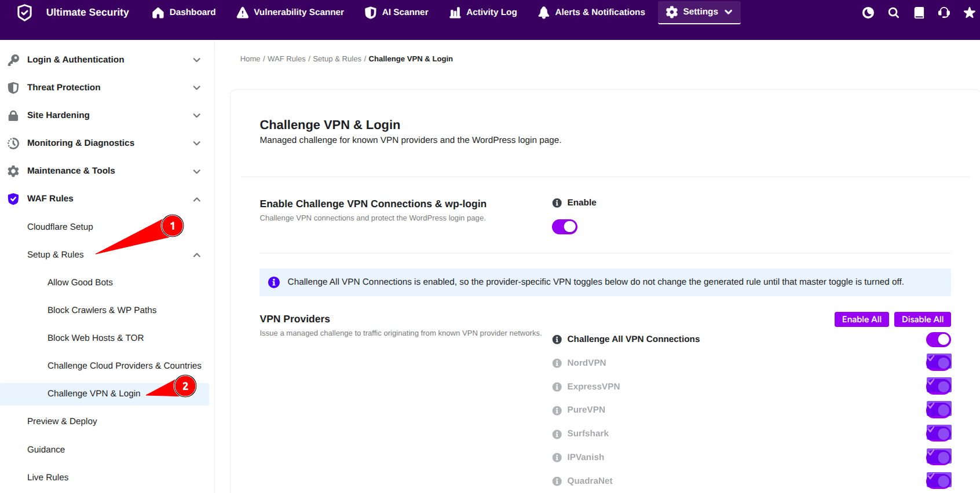
Task: Open Block Web Hosts & TOR
Action: point(96,338)
